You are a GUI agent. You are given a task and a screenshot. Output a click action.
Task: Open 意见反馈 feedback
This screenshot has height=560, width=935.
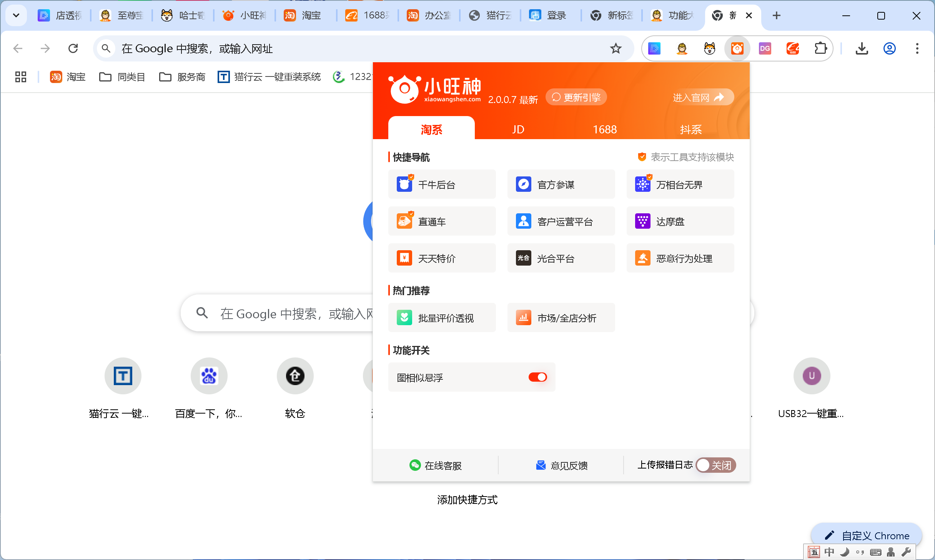click(x=562, y=465)
